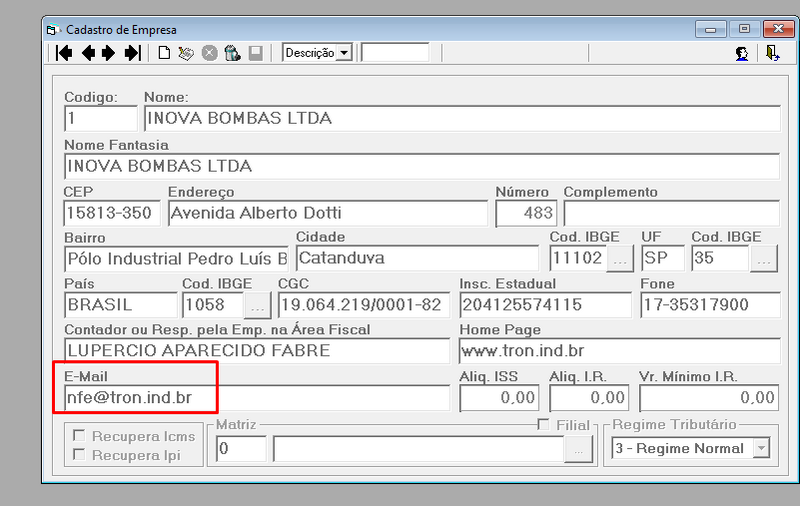Click the Bairro field

coord(177,259)
